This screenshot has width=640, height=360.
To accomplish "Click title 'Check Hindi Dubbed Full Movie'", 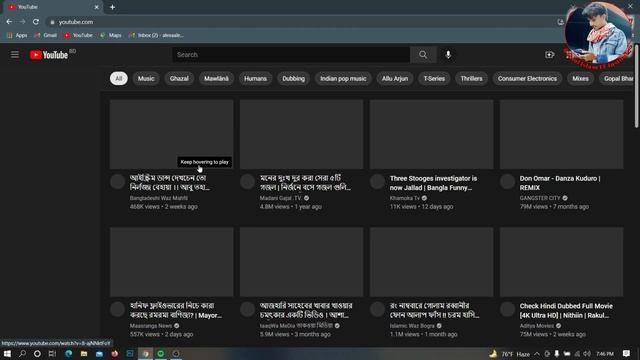I will coord(566,311).
